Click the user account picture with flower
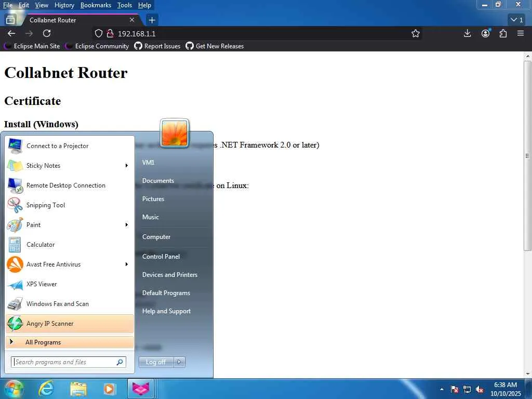532x399 pixels. tap(175, 134)
